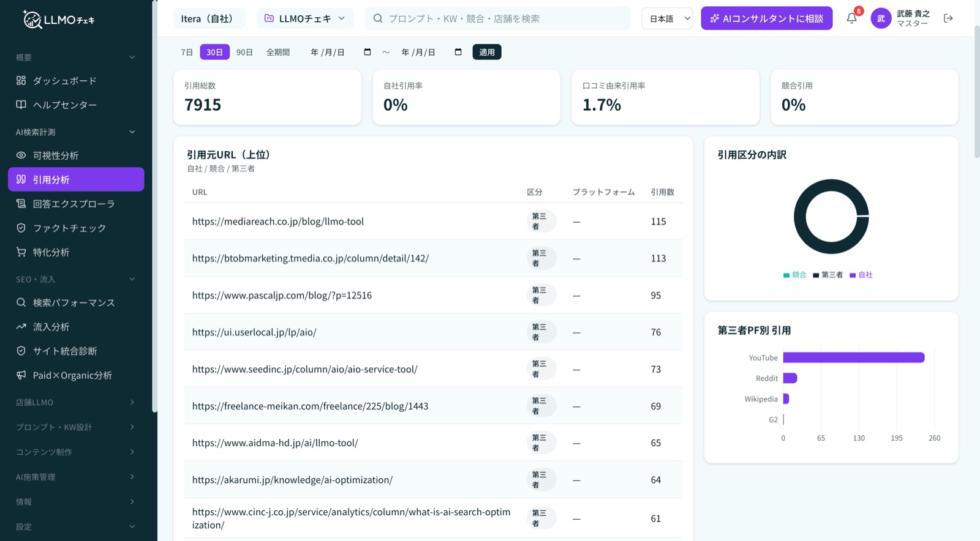Click the logout icon
This screenshot has height=541, width=980.
[948, 18]
